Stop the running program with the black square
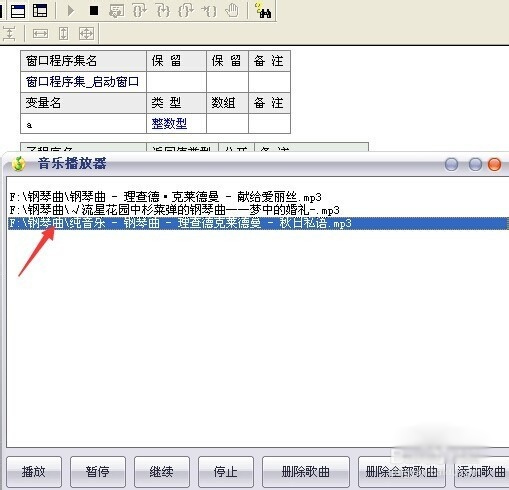Screen dimensions: 509x490 [x=94, y=11]
